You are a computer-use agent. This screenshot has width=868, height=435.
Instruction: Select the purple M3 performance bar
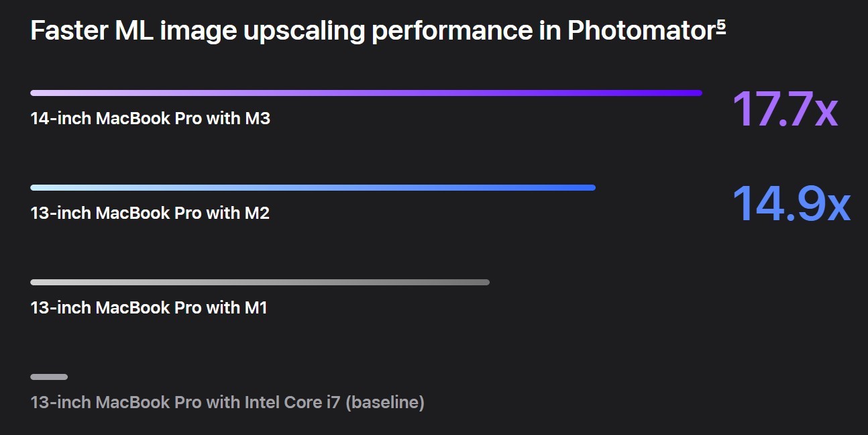366,93
